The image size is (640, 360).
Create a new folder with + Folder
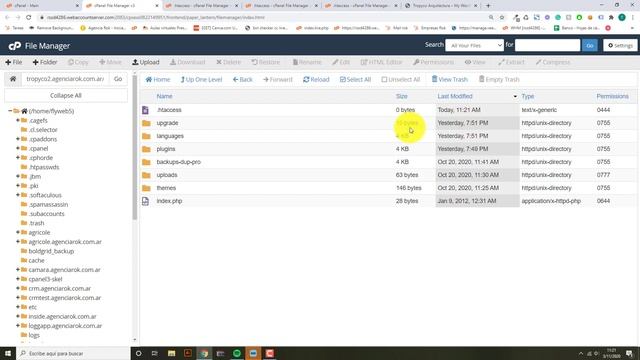[45, 62]
